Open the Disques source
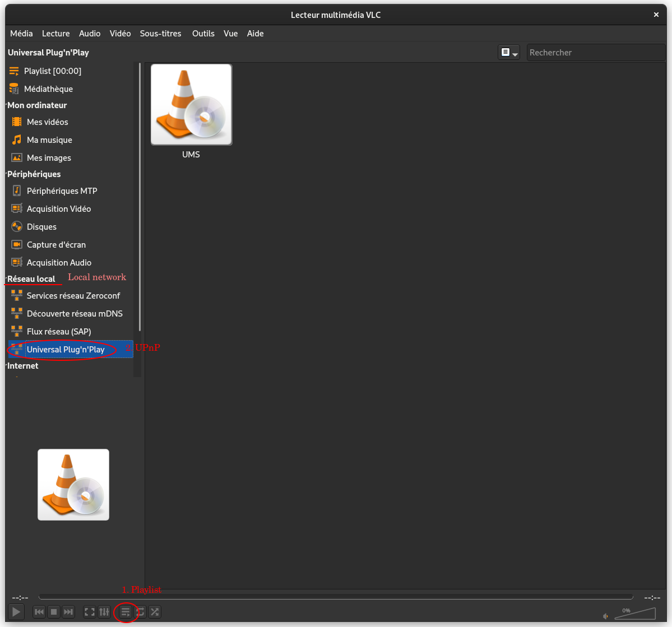 [71, 227]
